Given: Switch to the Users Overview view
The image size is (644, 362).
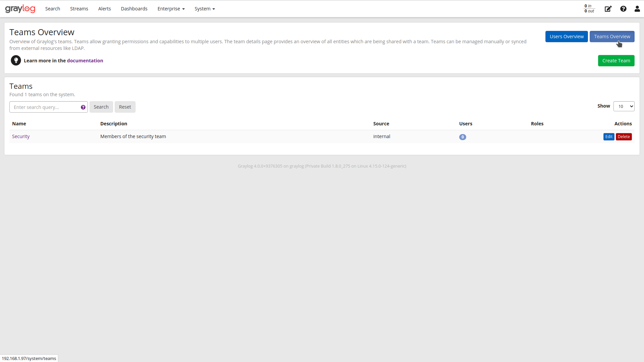Looking at the screenshot, I should [566, 36].
